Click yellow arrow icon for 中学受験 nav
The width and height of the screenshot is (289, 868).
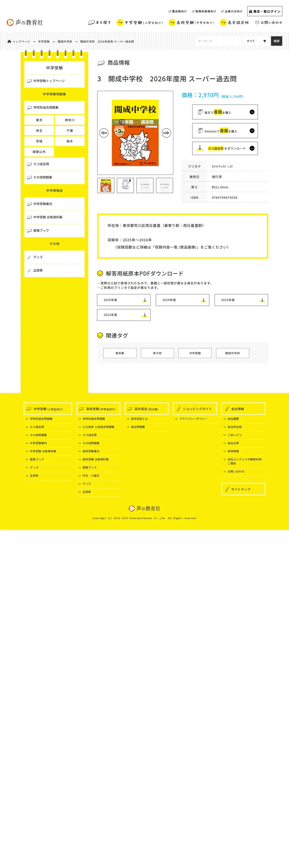tap(120, 23)
